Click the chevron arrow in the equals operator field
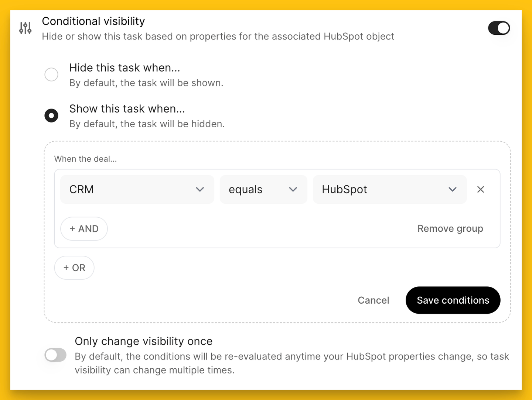Viewport: 532px width, 400px height. (293, 189)
